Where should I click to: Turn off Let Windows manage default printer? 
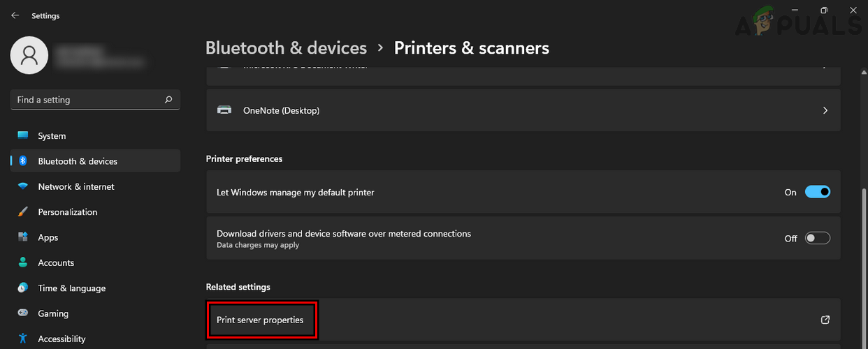coord(817,192)
